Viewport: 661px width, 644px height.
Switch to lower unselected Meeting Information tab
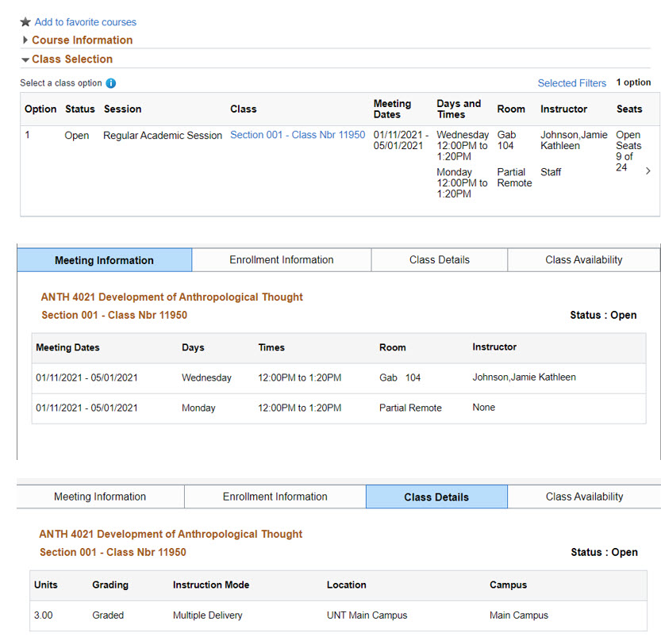100,497
